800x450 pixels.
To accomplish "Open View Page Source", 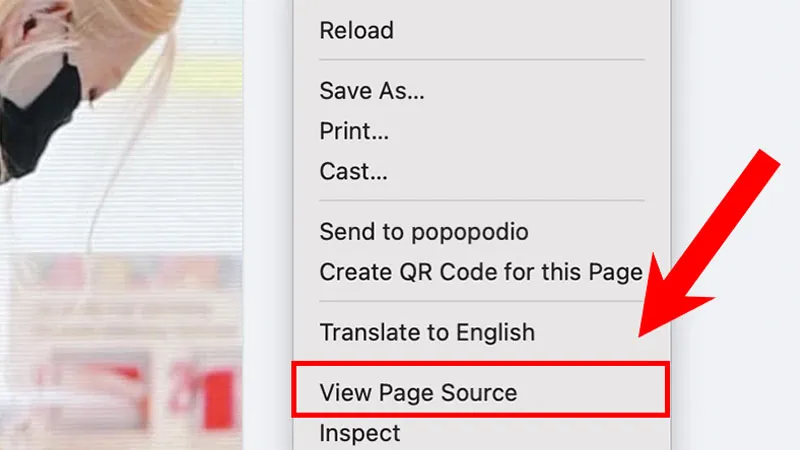I will pos(418,392).
